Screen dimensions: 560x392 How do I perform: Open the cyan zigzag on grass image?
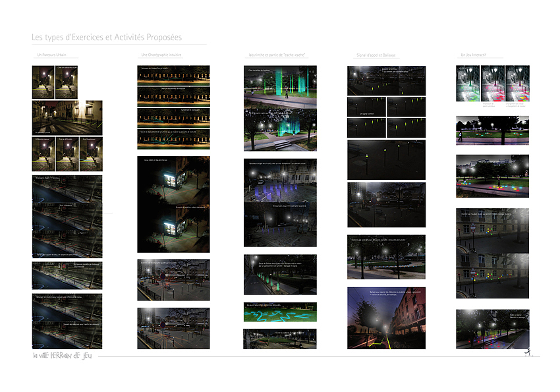click(280, 312)
